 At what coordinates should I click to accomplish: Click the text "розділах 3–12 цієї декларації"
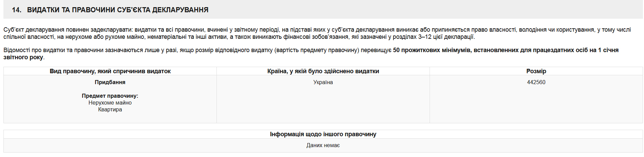point(446,37)
